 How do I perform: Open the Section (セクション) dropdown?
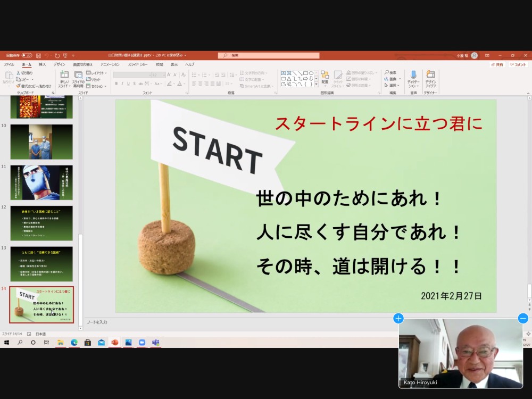coord(96,86)
